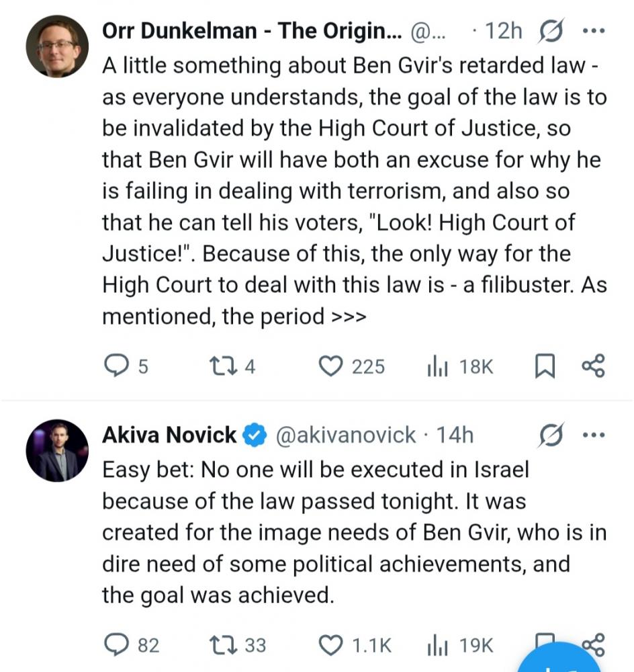The image size is (634, 672).
Task: View analytics showing 19K views
Action: point(437,645)
